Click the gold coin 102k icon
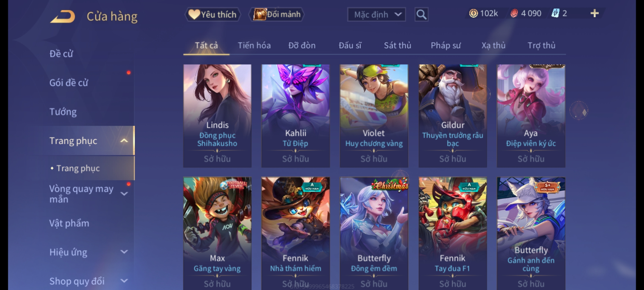The width and height of the screenshot is (644, 290). tap(473, 13)
